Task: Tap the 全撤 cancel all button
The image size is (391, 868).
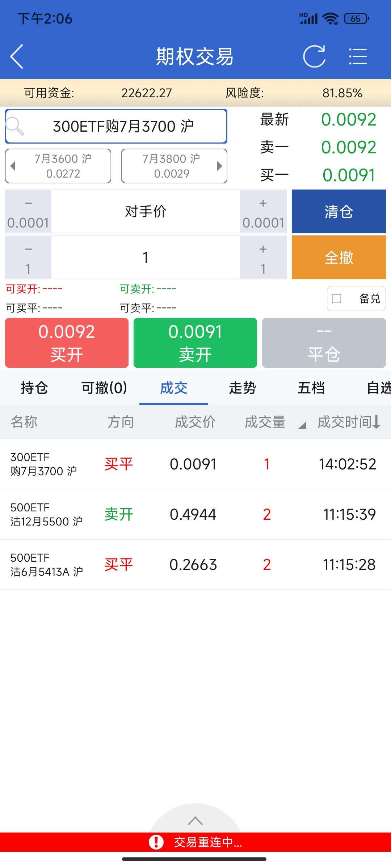Action: pos(339,258)
